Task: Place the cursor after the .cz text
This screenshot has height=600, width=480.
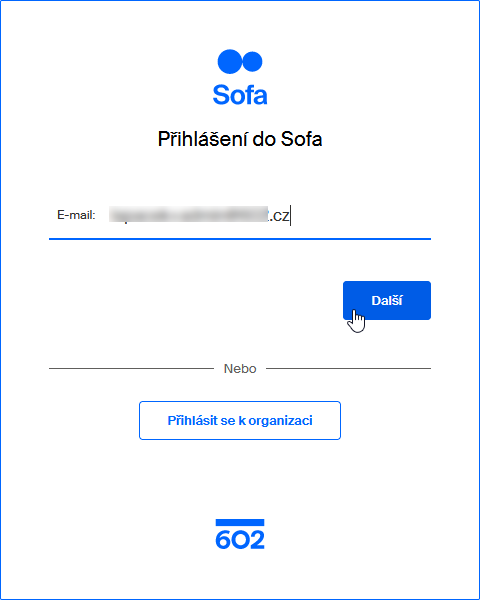Action: (290, 216)
